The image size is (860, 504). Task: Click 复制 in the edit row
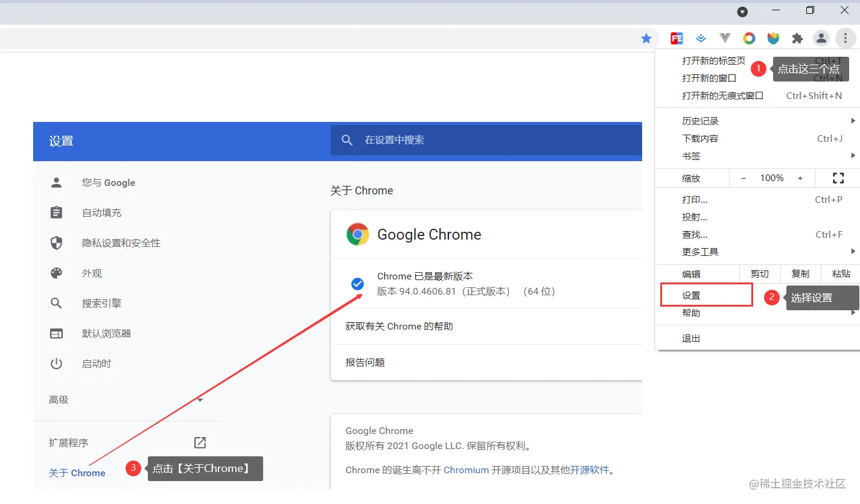click(x=800, y=274)
